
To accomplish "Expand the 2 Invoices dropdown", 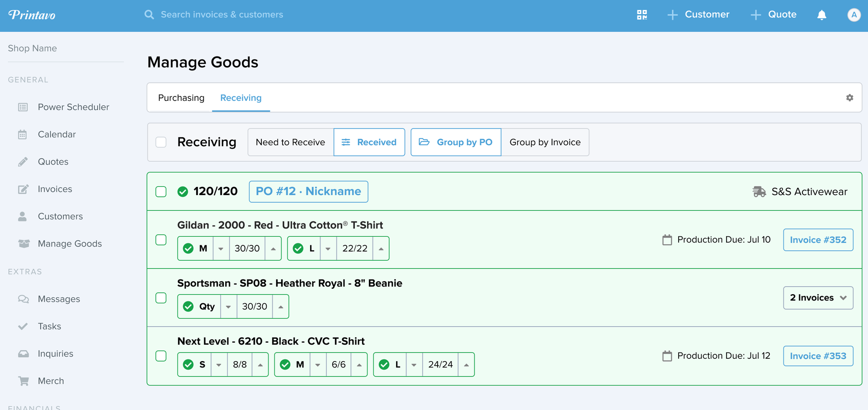I will tap(818, 298).
